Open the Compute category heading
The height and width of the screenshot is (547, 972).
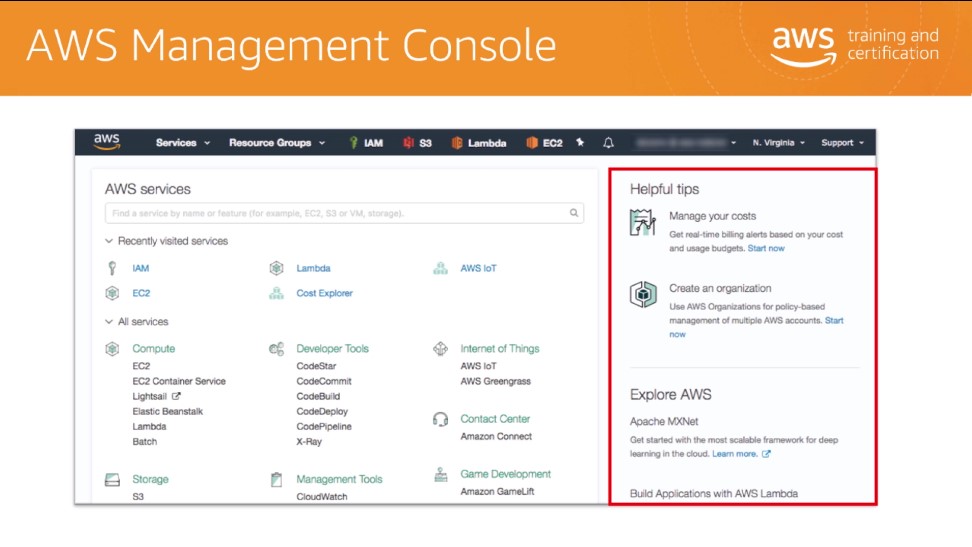coord(154,349)
